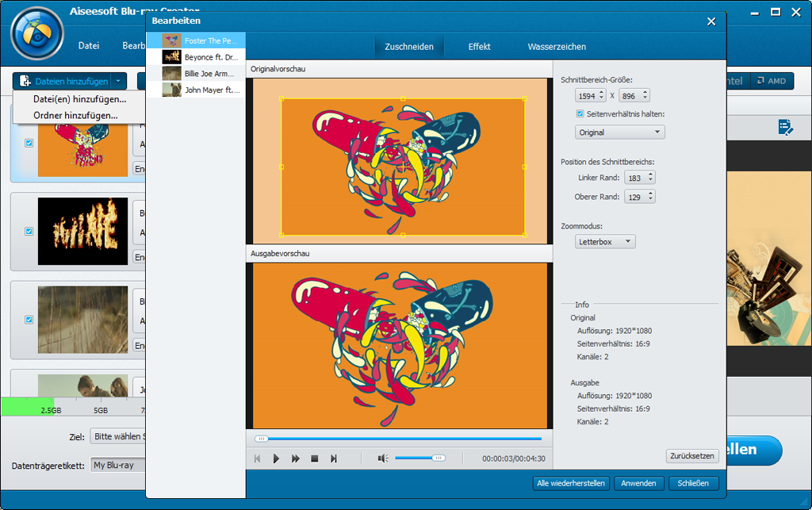812x510 pixels.
Task: Start playback with the Play button
Action: click(276, 458)
